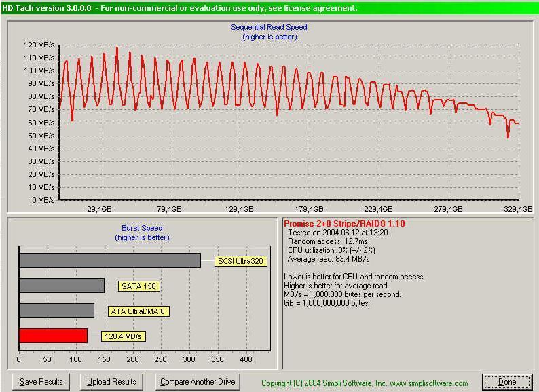Click the HD Tach version title bar

pos(269,8)
